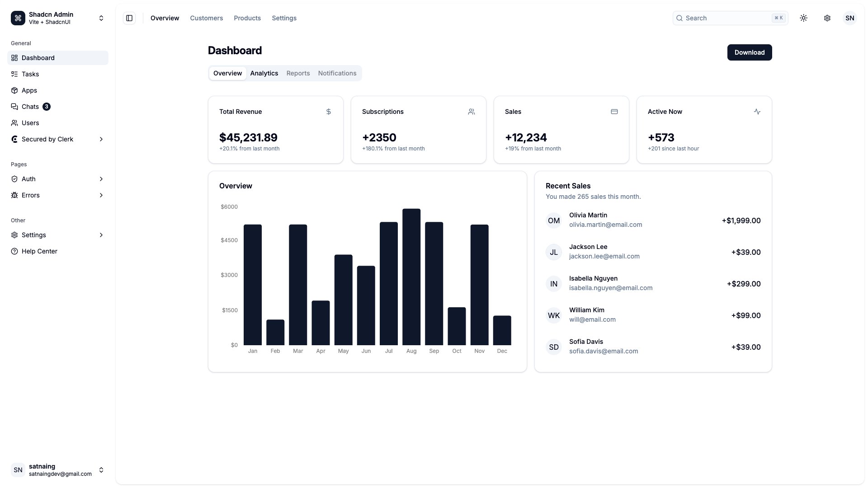This screenshot has width=868, height=488.
Task: Click the Download button
Action: pyautogui.click(x=749, y=52)
